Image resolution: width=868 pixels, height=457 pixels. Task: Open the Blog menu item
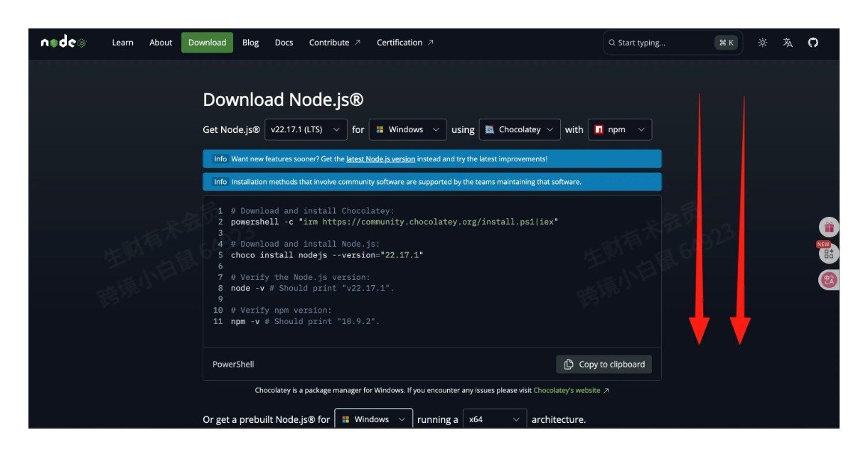pyautogui.click(x=250, y=43)
